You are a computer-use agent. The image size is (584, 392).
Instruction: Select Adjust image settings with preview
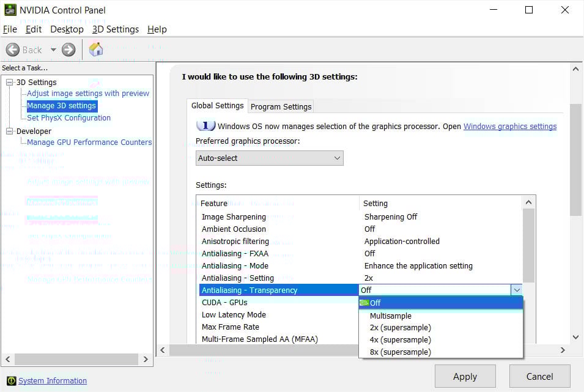point(88,93)
